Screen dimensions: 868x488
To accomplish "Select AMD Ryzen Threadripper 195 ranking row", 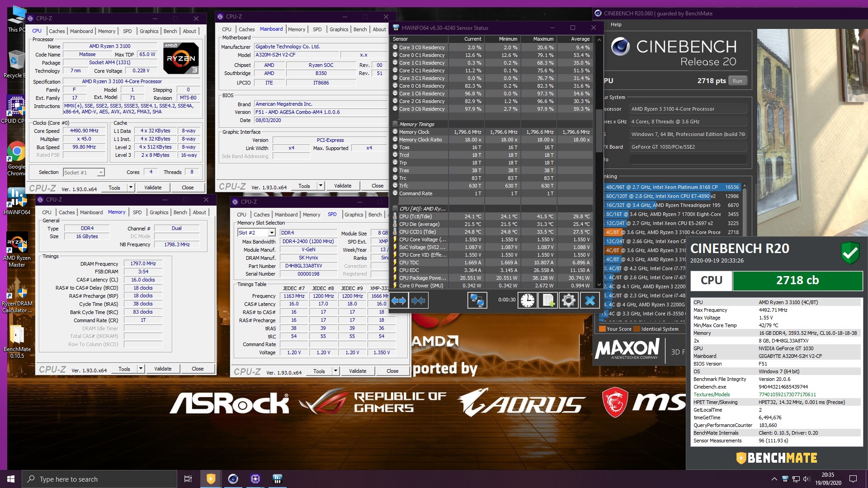I will 672,205.
